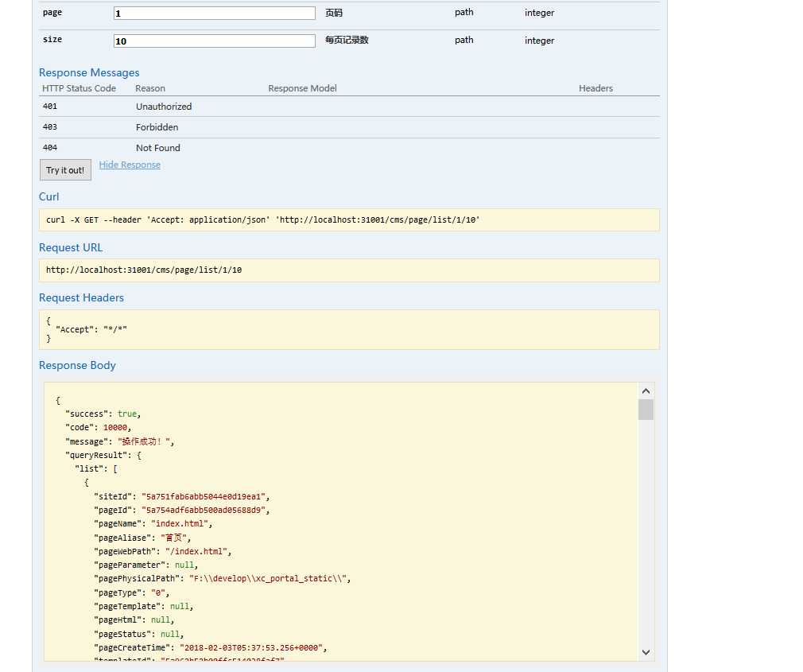This screenshot has height=672, width=803.
Task: Click the integer type in size row
Action: (x=539, y=41)
